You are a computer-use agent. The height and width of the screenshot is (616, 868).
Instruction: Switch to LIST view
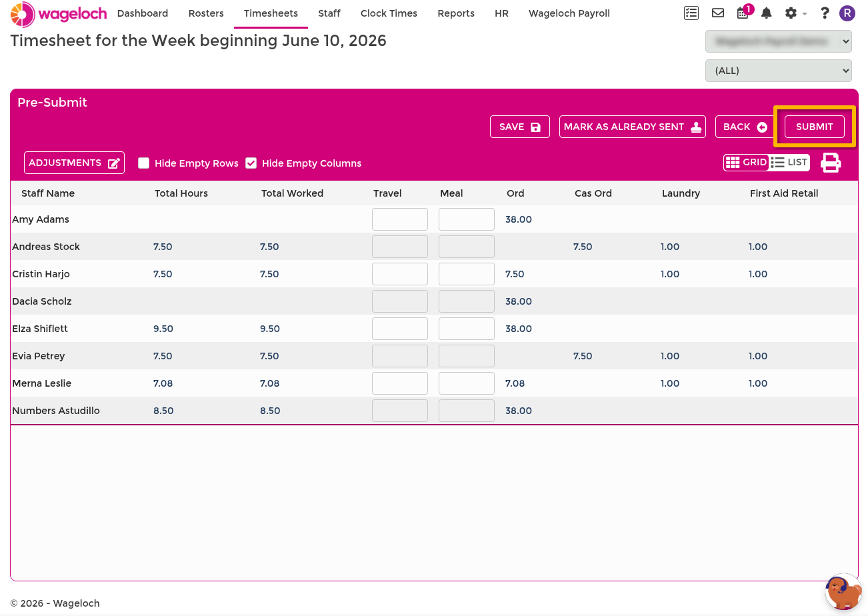pyautogui.click(x=789, y=162)
